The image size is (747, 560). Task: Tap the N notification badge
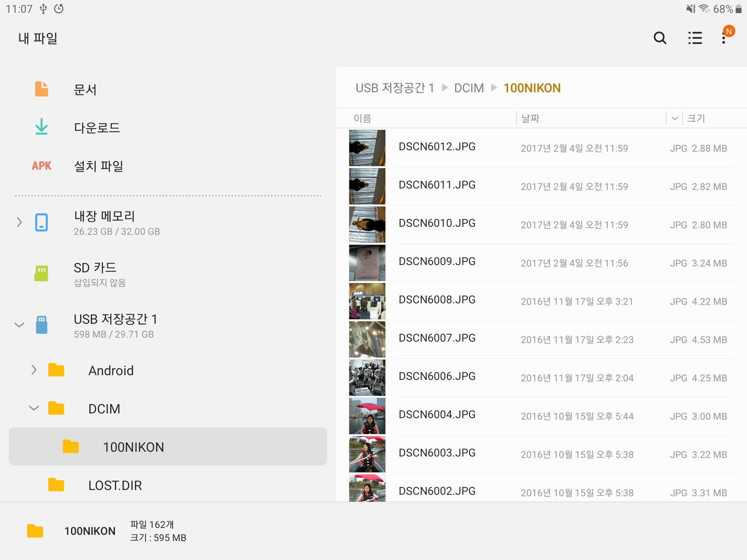(x=729, y=31)
